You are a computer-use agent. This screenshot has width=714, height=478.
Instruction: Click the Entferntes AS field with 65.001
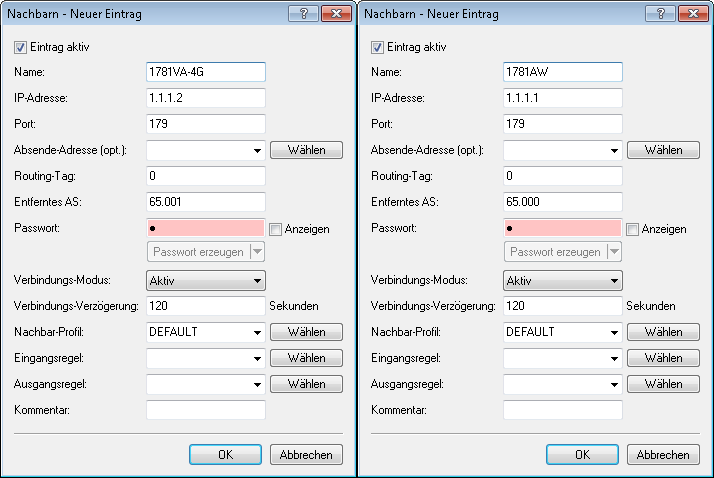pos(205,202)
